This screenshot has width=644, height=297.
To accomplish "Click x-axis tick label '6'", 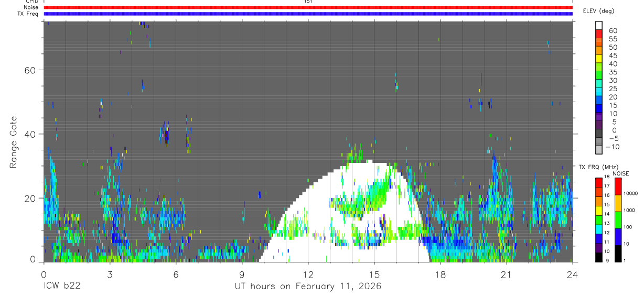I will 176,274.
